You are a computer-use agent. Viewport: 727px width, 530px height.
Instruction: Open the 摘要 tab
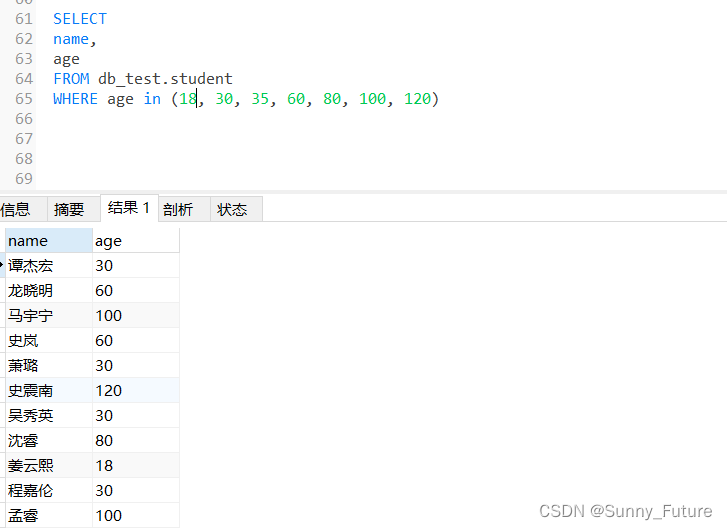pos(69,209)
